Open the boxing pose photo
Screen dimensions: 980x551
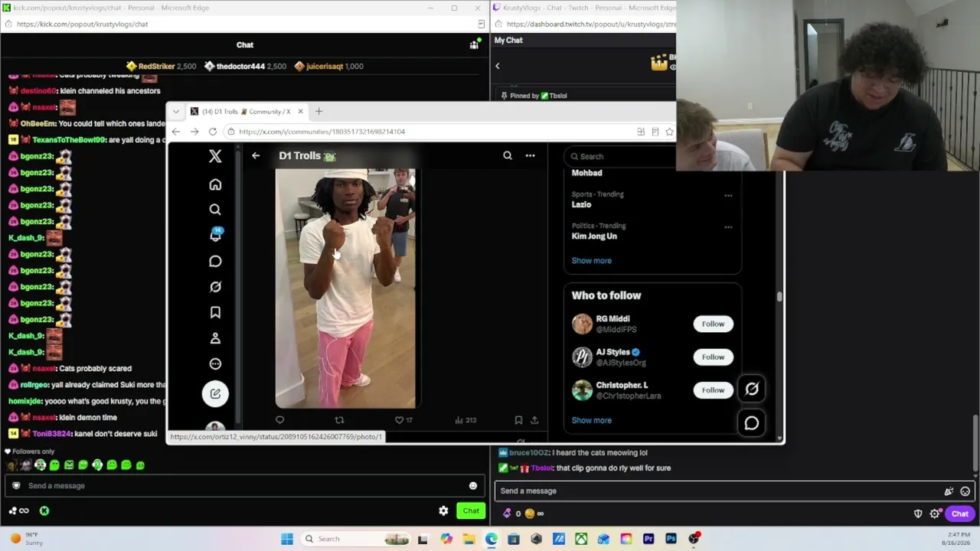pos(345,289)
